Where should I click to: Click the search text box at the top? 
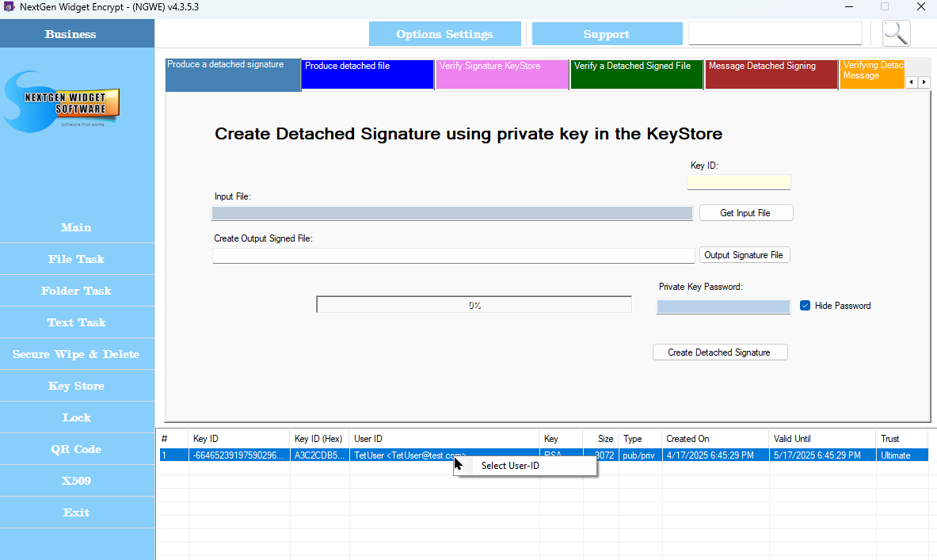tap(775, 33)
